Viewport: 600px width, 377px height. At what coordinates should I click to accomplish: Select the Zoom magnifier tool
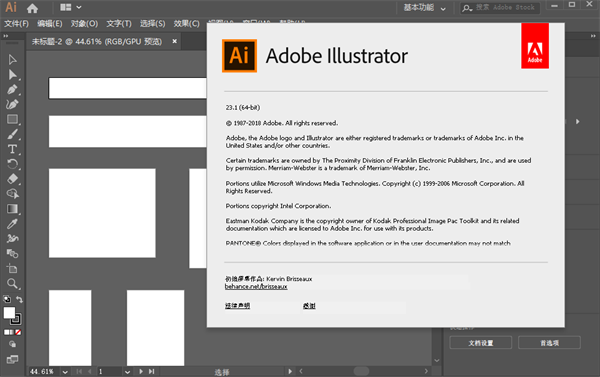click(x=12, y=284)
